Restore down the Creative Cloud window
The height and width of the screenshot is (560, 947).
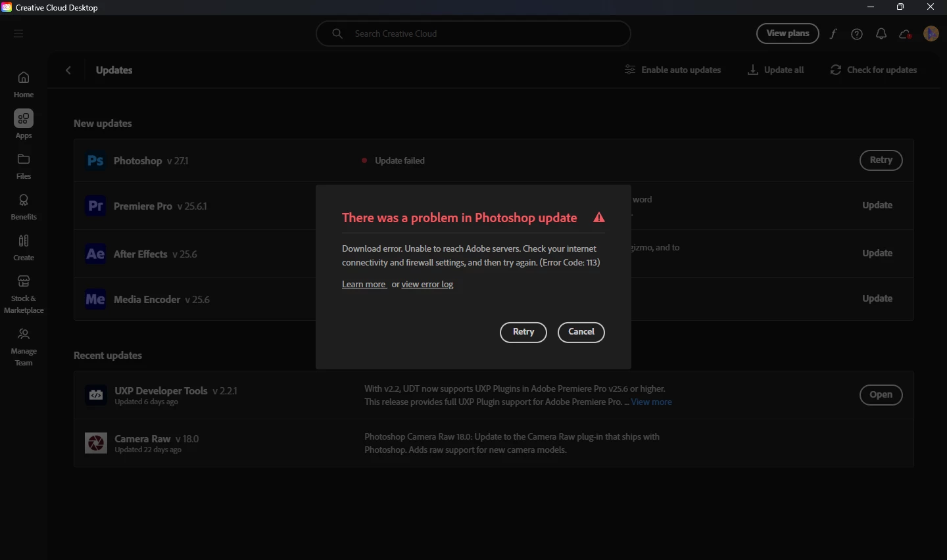point(900,7)
